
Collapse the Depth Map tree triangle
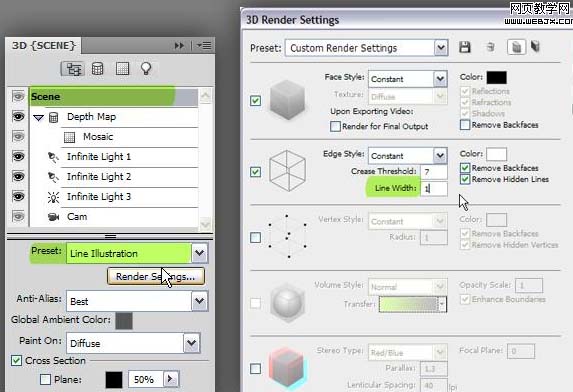(x=38, y=118)
